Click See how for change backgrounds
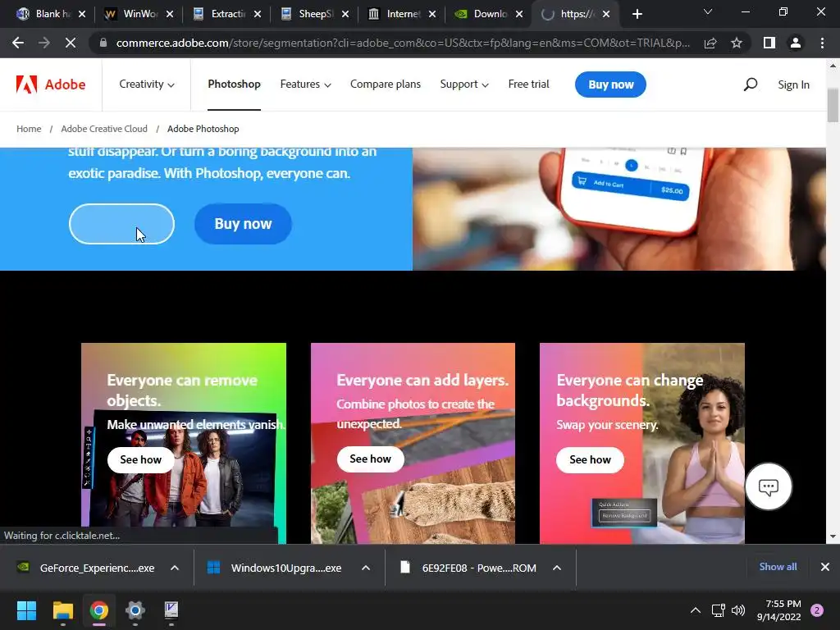The image size is (840, 630). (590, 459)
